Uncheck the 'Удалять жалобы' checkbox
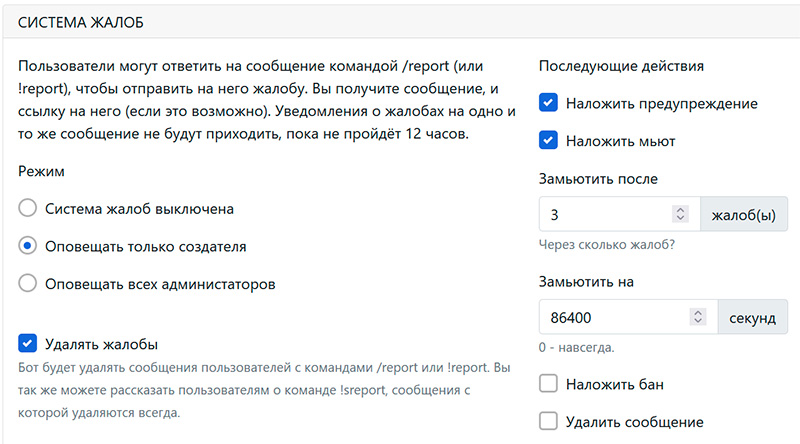 (28, 344)
